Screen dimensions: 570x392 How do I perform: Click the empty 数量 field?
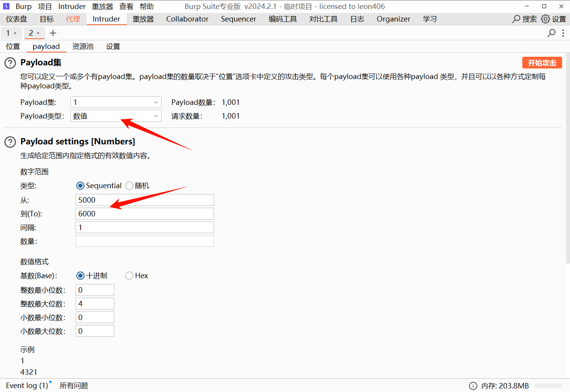click(145, 241)
